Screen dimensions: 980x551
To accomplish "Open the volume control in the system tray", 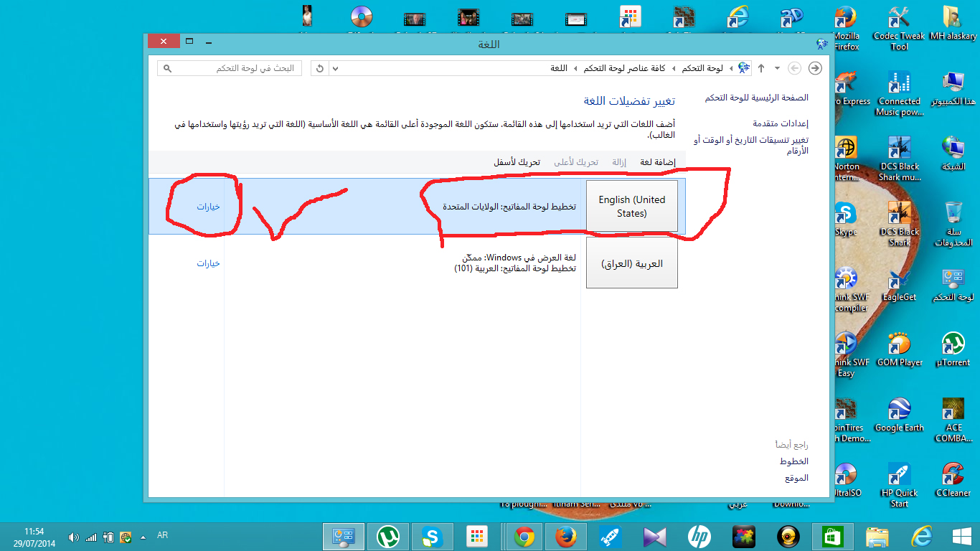I will [x=74, y=535].
